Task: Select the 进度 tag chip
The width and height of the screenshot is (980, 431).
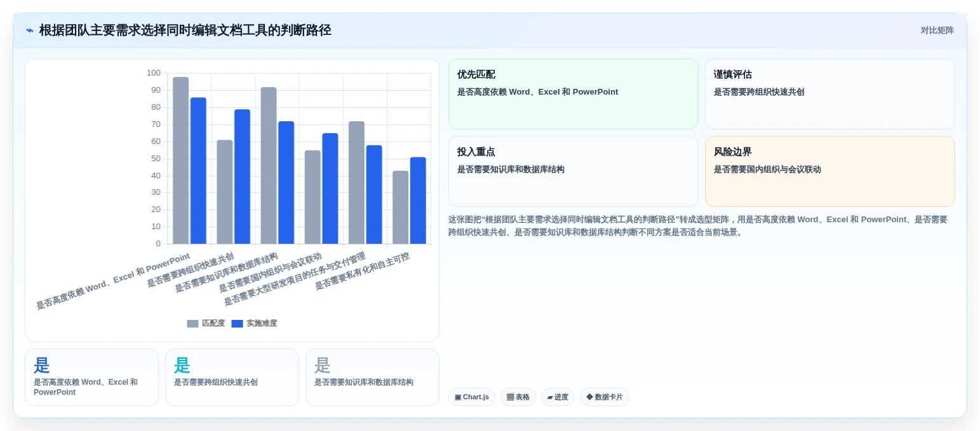Action: point(558,397)
